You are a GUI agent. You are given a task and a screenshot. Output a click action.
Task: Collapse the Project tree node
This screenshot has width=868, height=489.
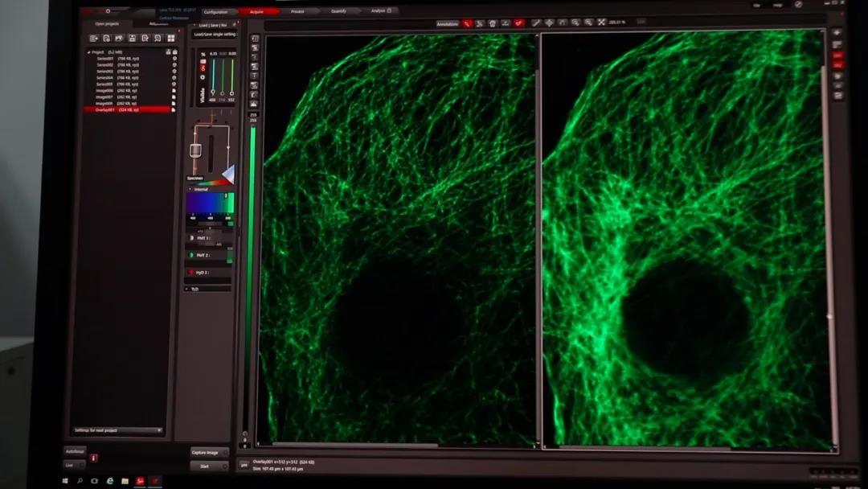(x=88, y=52)
